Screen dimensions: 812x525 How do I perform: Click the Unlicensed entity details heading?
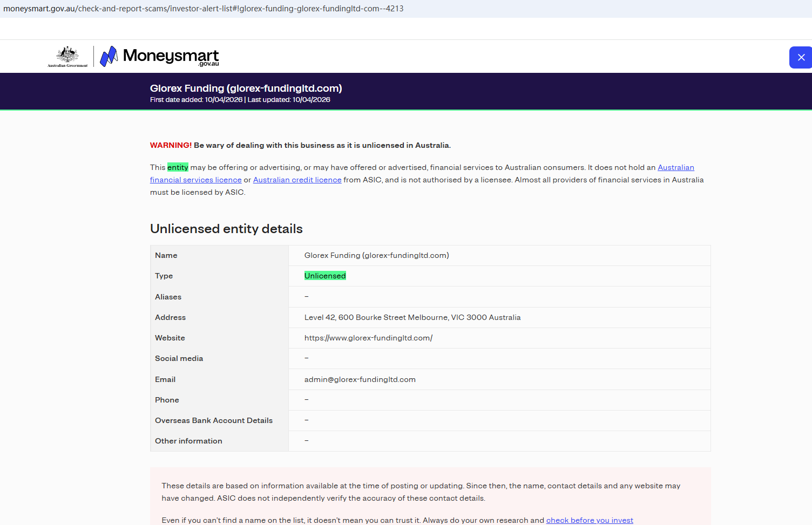click(x=226, y=229)
